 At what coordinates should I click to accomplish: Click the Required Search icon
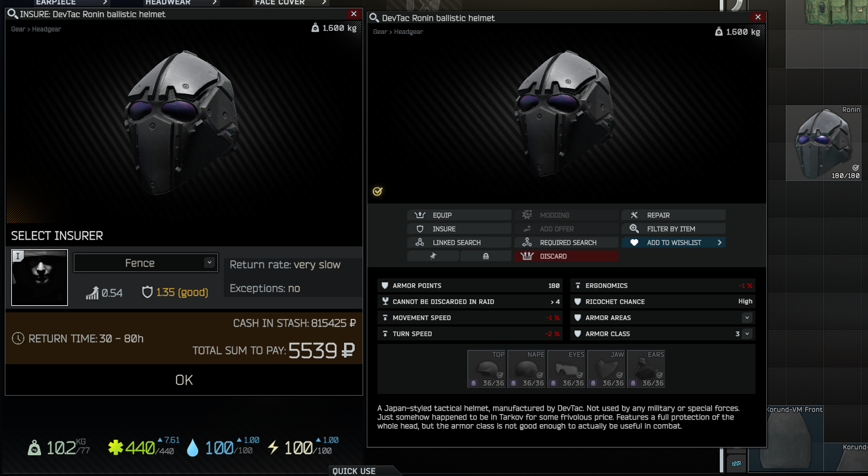tap(527, 242)
